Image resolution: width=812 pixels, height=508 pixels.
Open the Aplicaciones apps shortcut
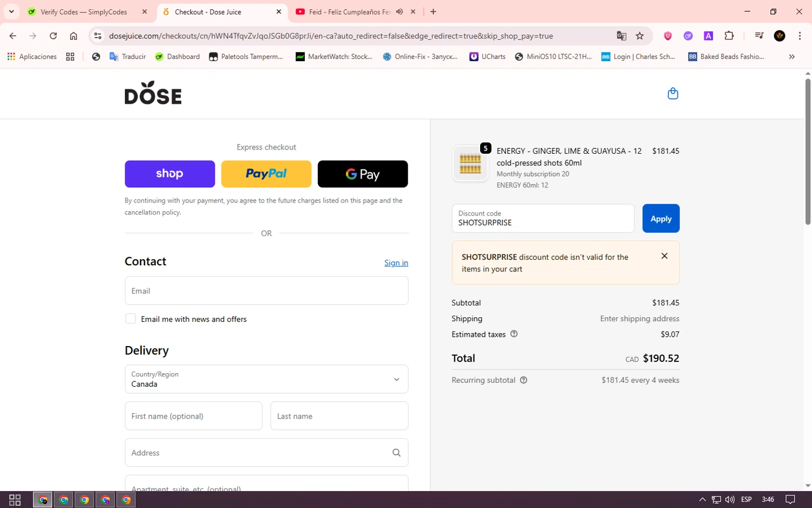tap(32, 56)
